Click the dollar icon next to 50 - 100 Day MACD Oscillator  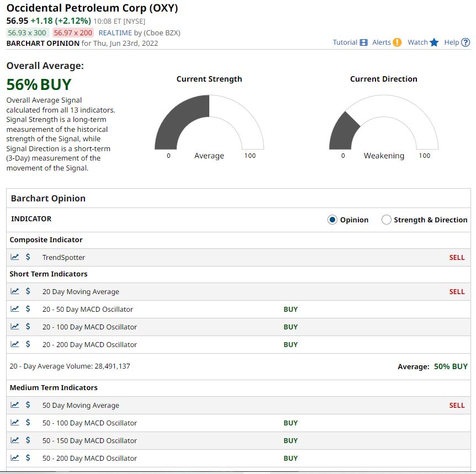[x=29, y=422]
